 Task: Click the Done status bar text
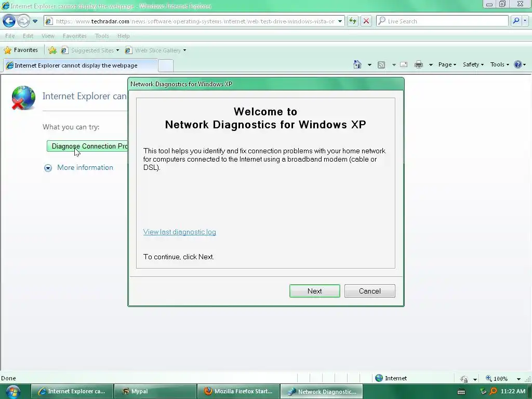pyautogui.click(x=8, y=378)
